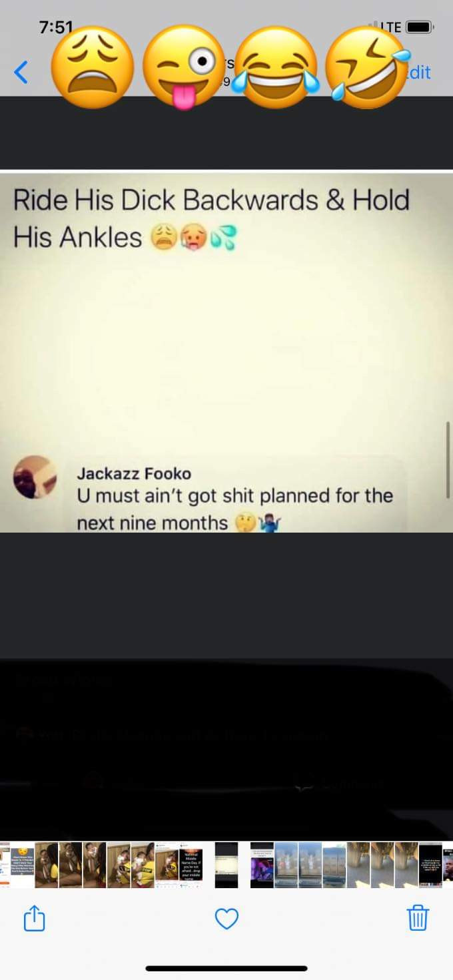Tap the Edit button at top right
Screen dimensions: 453x980
tap(419, 72)
